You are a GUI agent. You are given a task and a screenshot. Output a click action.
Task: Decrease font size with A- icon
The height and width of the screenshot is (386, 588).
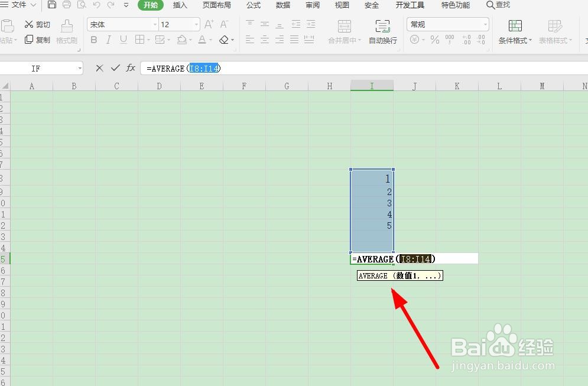coord(224,24)
